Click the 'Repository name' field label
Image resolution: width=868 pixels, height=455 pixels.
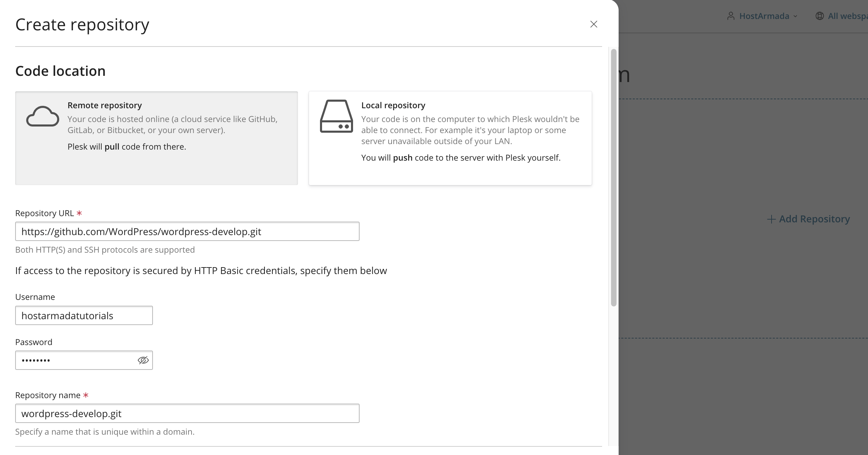(48, 395)
